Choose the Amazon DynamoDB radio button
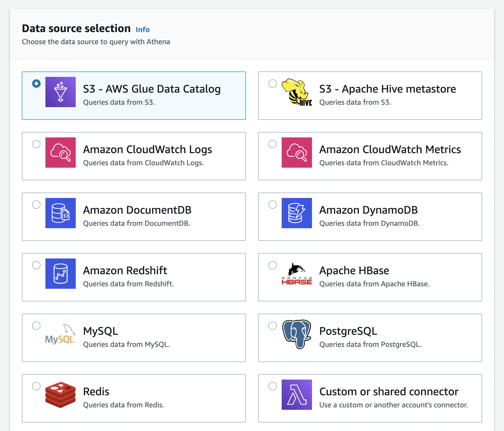 point(273,205)
